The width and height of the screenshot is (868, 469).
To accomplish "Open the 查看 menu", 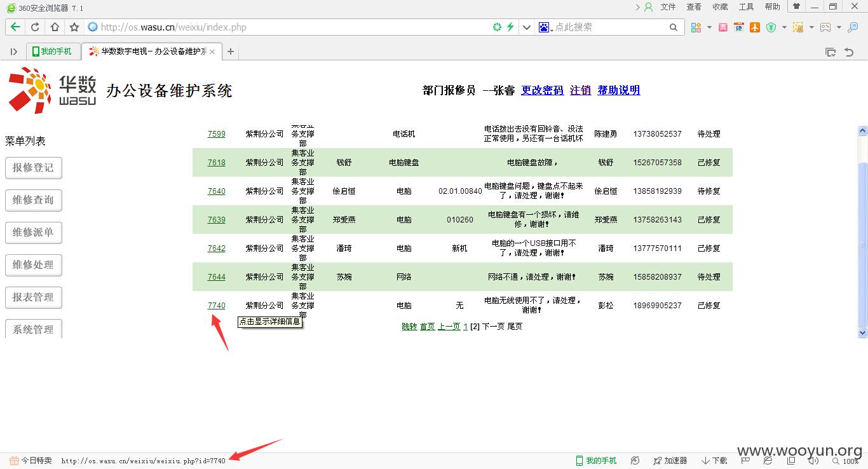I will [x=694, y=7].
